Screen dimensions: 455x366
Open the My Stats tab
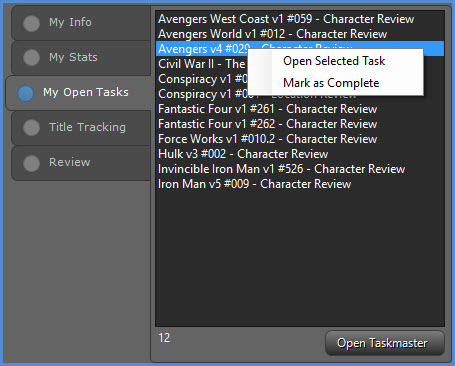coord(81,58)
